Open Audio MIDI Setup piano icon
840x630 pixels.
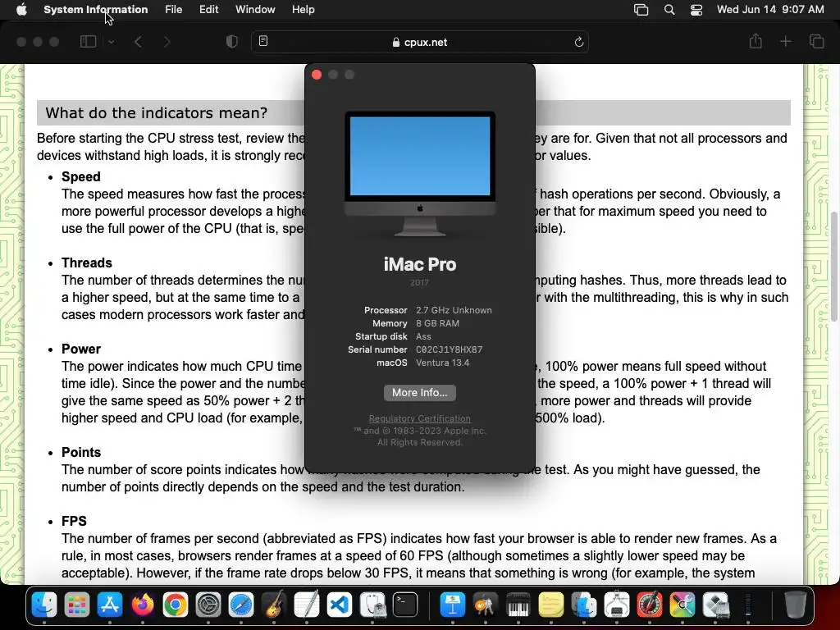(518, 605)
